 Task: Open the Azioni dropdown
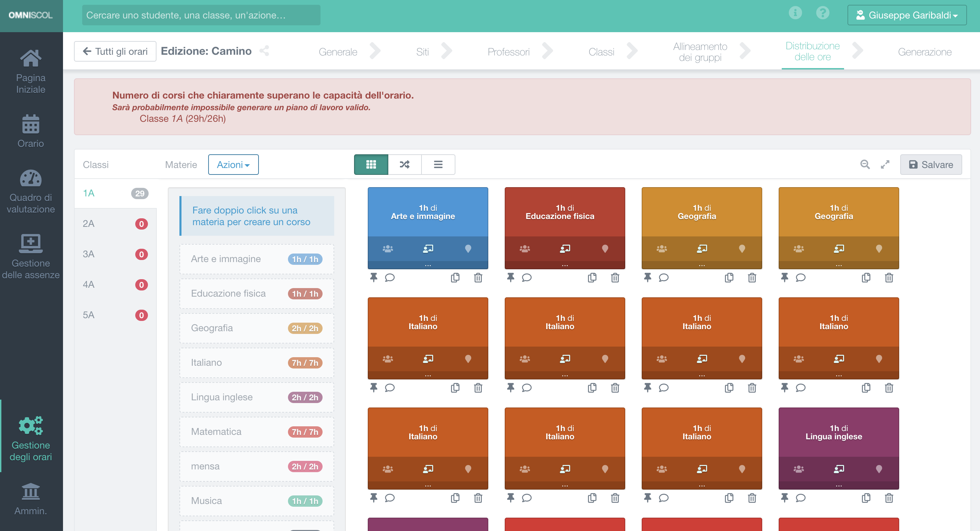233,165
